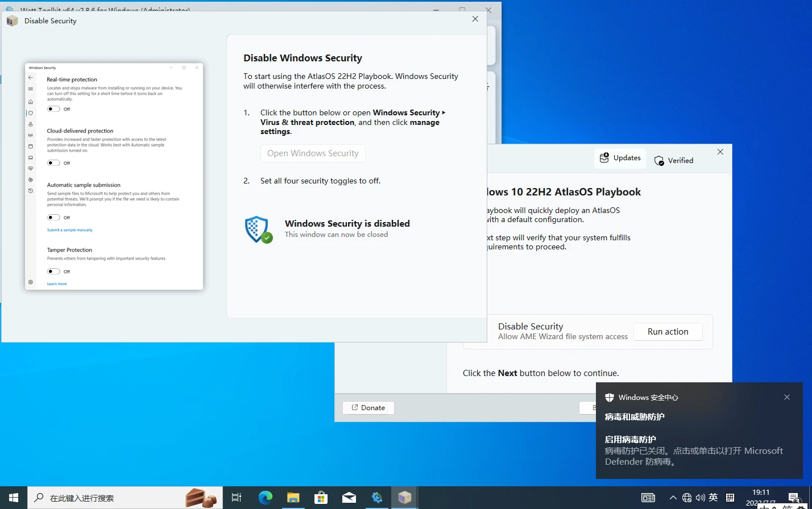Image resolution: width=812 pixels, height=509 pixels.
Task: Open File Explorer from the taskbar
Action: [293, 498]
